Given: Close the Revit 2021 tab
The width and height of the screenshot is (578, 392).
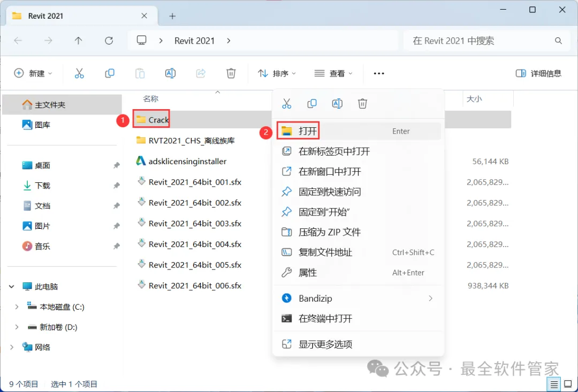Looking at the screenshot, I should point(144,16).
